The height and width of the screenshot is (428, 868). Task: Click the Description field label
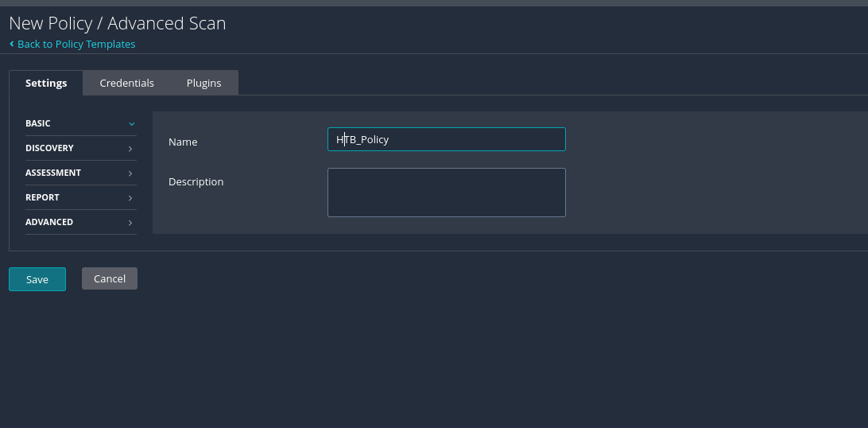coord(196,181)
